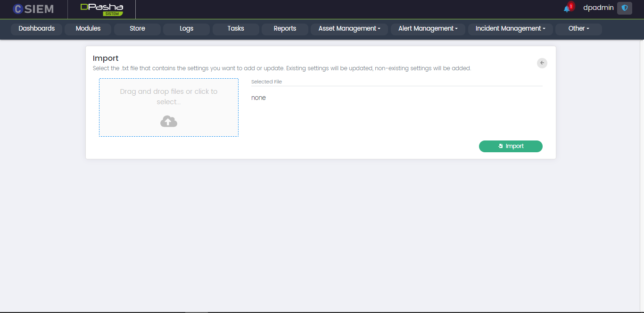Open the Tasks menu item
The height and width of the screenshot is (313, 644).
click(236, 29)
